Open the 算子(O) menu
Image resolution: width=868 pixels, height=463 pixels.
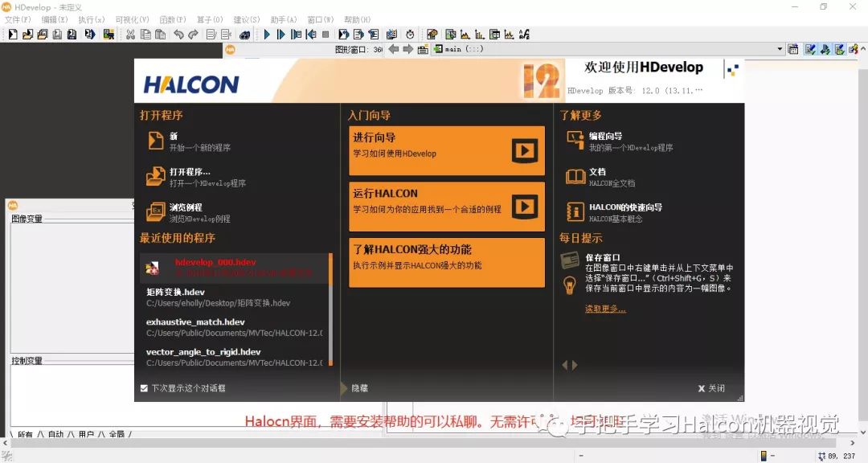[210, 19]
